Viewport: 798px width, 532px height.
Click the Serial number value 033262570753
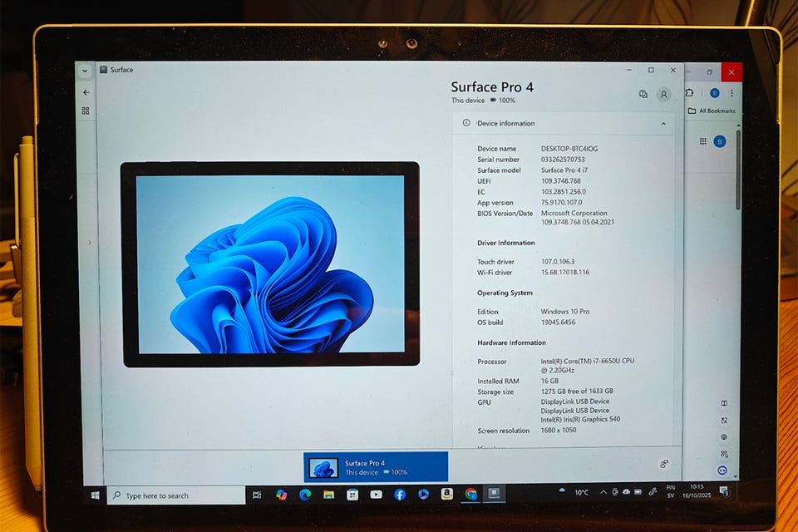[563, 160]
